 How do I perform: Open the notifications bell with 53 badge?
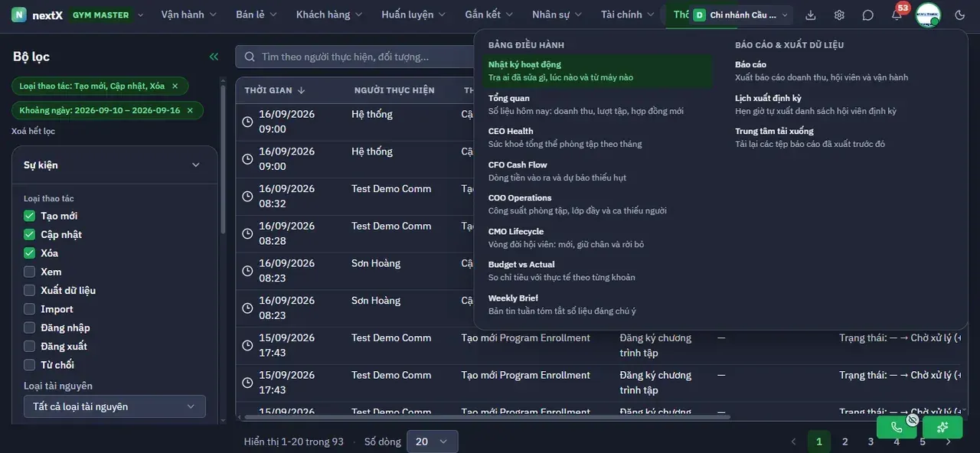(x=897, y=15)
